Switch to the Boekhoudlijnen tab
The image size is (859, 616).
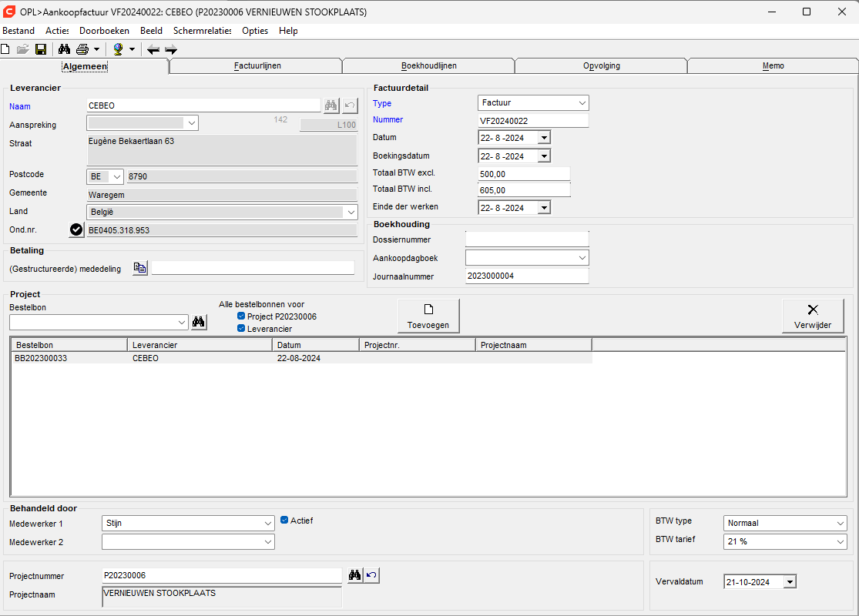(x=429, y=65)
